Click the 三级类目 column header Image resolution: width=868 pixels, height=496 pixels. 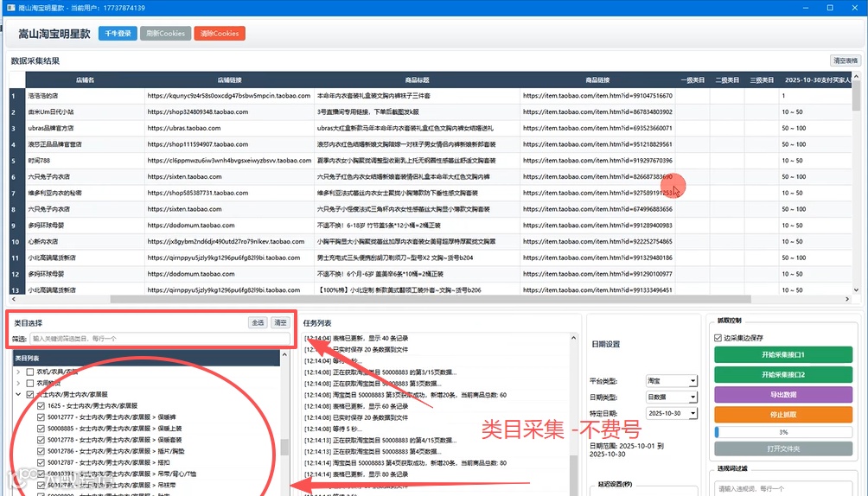tap(761, 79)
